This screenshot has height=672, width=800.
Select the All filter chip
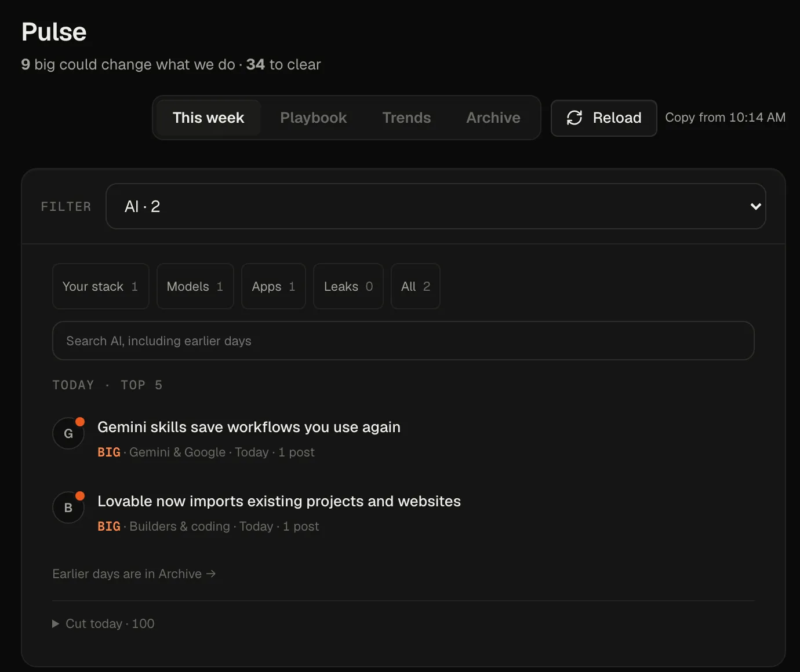(416, 286)
